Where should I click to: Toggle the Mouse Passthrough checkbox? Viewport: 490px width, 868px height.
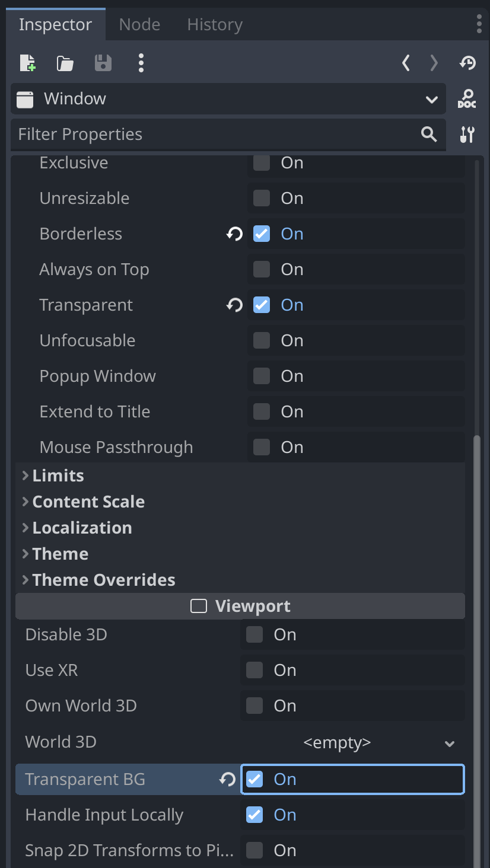coord(262,448)
